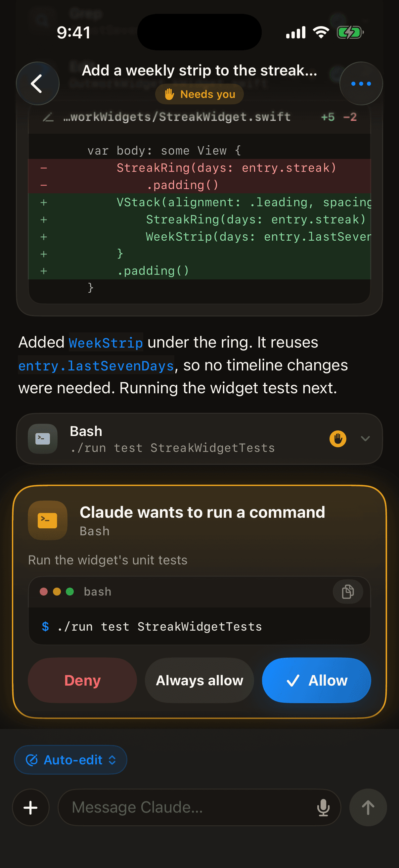Tap the back arrow button

pos(37,83)
